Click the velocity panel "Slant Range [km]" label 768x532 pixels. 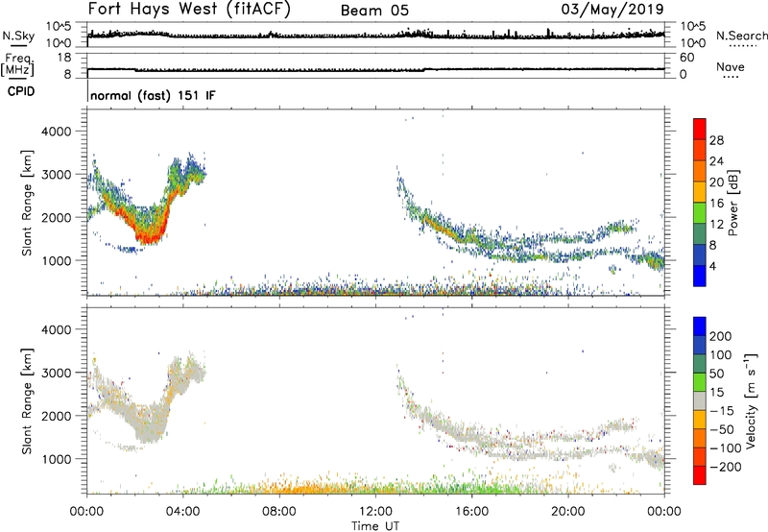[27, 401]
